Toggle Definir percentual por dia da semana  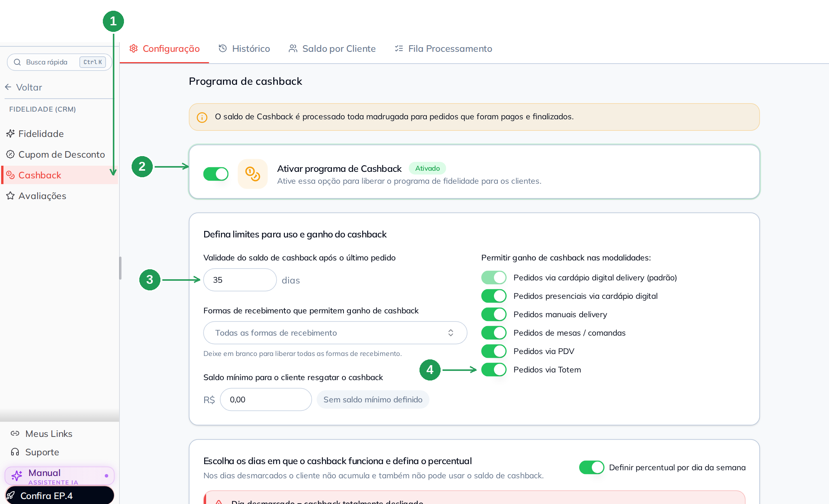pos(591,467)
